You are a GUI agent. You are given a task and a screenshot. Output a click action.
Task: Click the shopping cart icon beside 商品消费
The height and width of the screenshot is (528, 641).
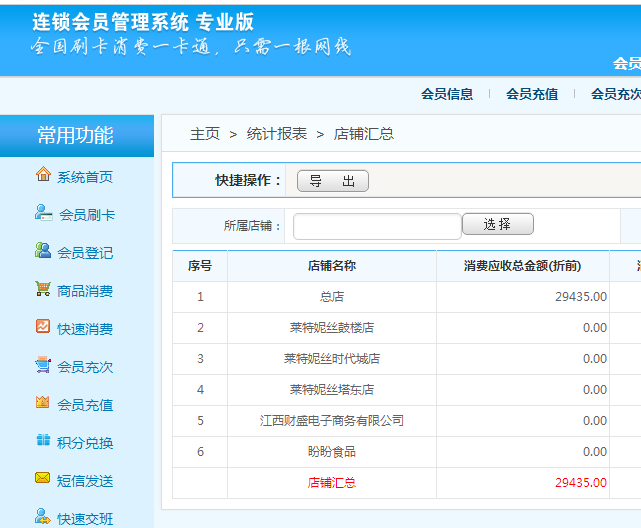point(43,289)
